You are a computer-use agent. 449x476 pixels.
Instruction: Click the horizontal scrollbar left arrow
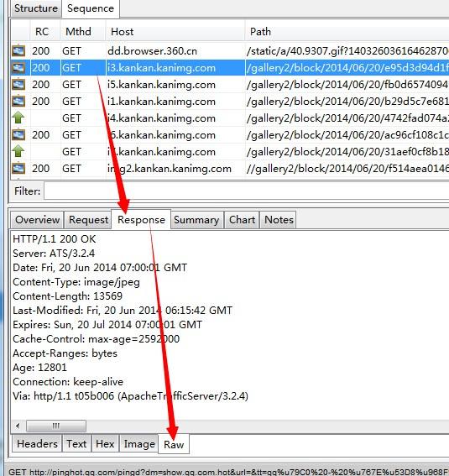tap(18, 426)
